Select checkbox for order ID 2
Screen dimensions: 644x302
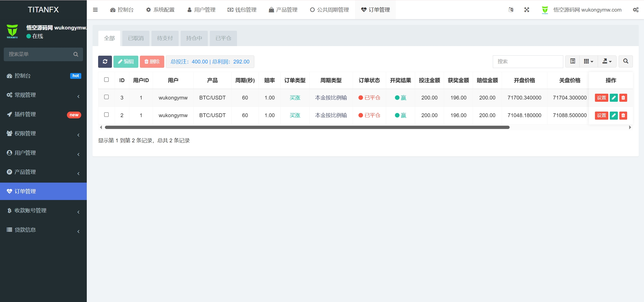106,115
